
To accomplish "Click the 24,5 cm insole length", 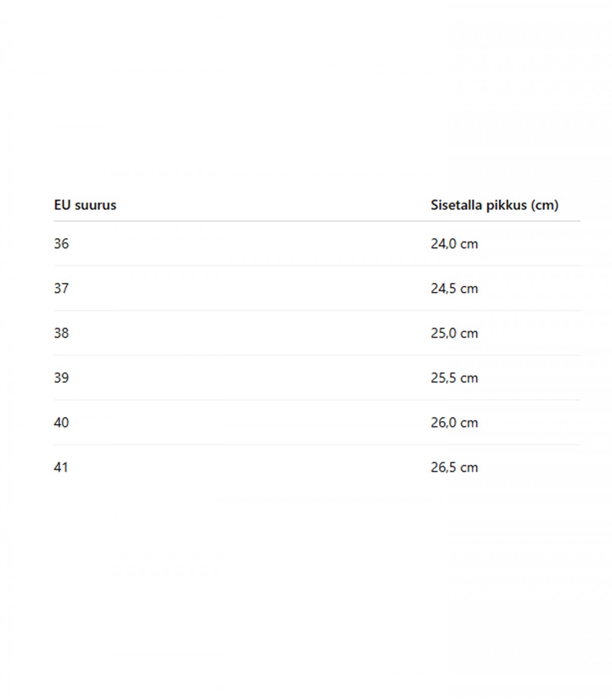I will [x=454, y=289].
